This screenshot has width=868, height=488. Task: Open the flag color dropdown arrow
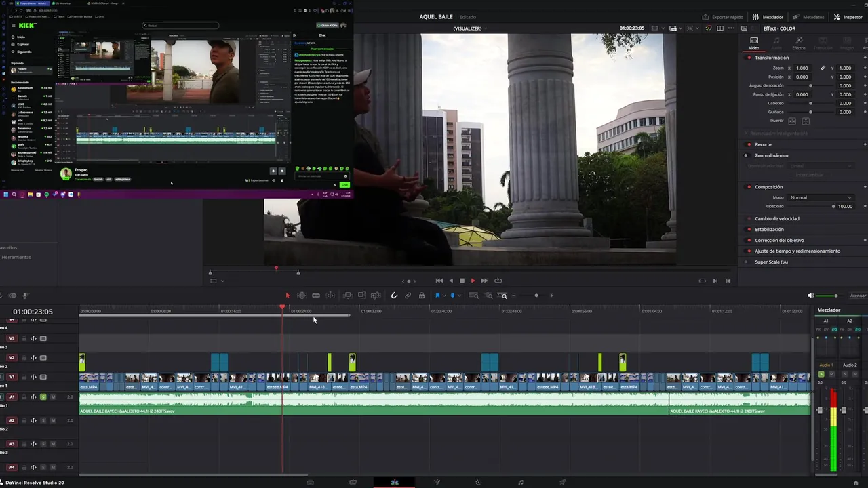click(444, 296)
